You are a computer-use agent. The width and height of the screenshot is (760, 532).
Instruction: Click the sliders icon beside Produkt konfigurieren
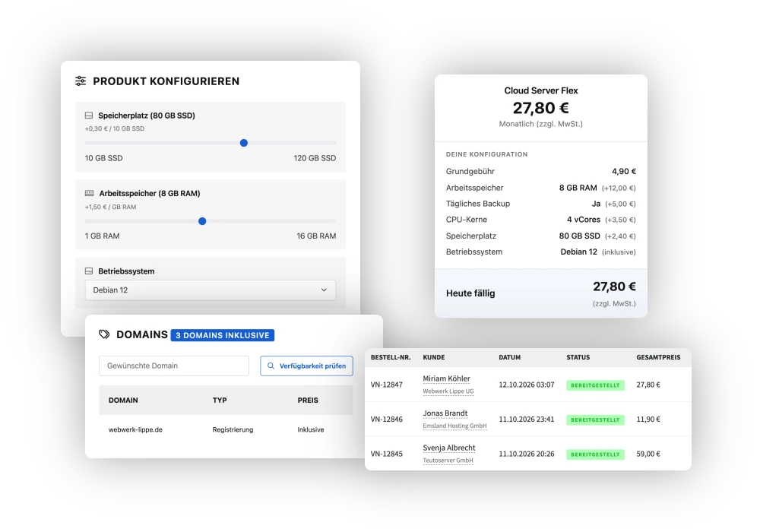point(81,81)
